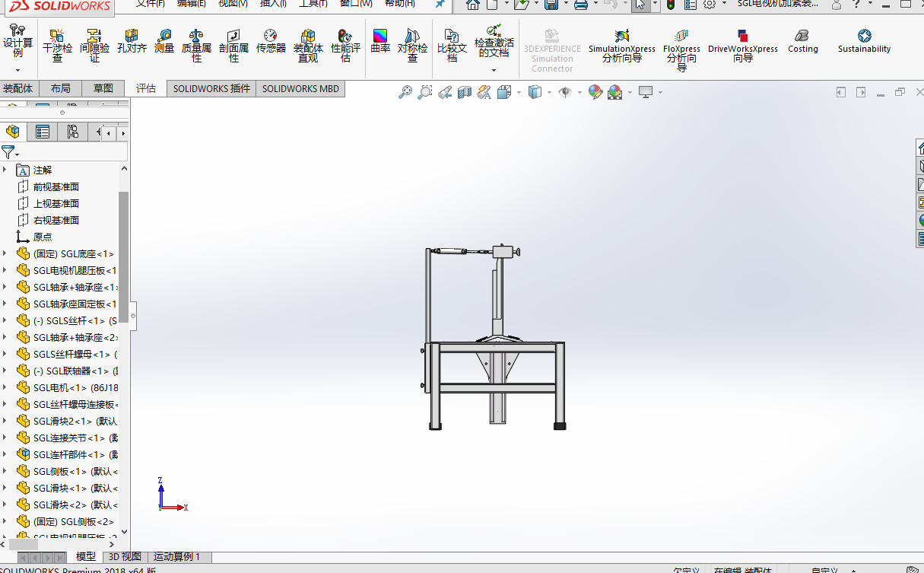This screenshot has height=573, width=924.
Task: Click the Save icon in the title toolbar
Action: click(552, 5)
